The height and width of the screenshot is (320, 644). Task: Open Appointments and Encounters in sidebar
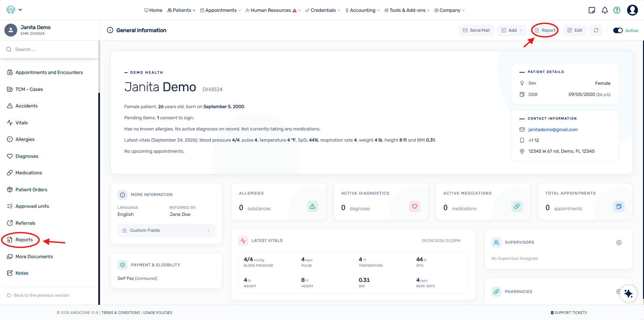tap(49, 73)
